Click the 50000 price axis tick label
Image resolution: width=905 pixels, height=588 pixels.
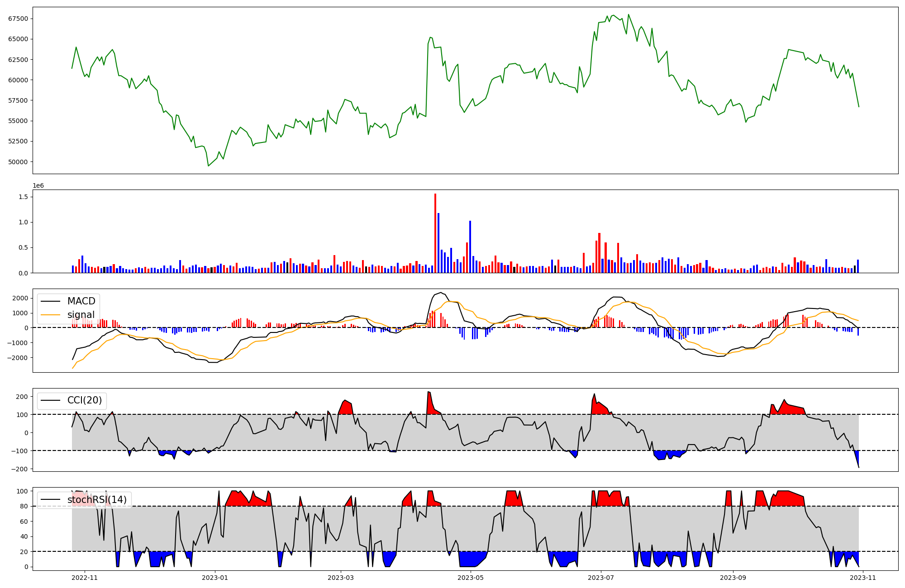(18, 162)
